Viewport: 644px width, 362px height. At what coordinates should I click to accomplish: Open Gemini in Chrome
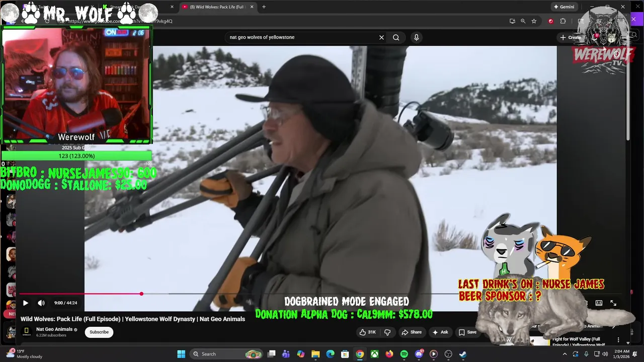click(x=564, y=7)
